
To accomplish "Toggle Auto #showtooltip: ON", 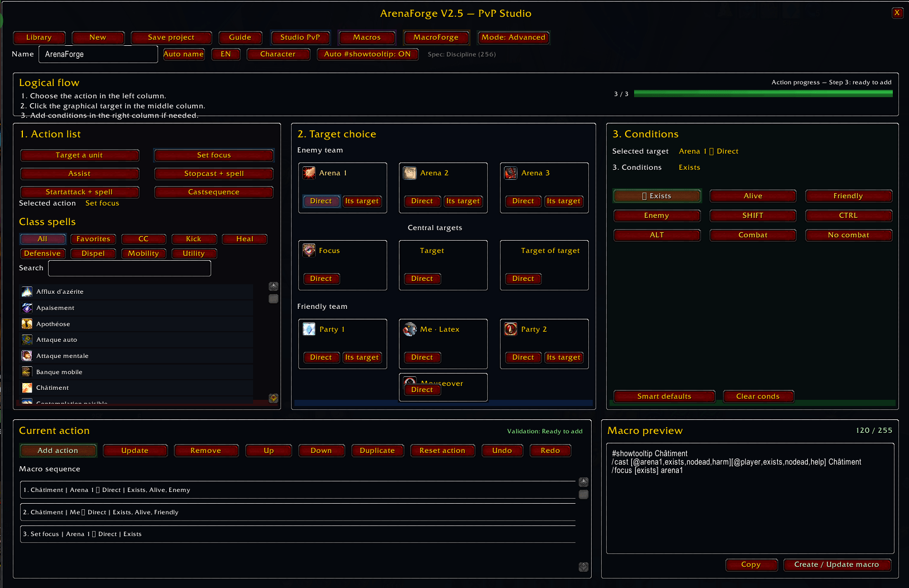I will 368,54.
